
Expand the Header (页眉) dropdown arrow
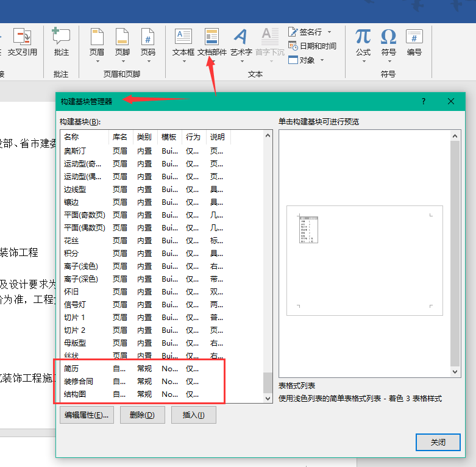98,62
